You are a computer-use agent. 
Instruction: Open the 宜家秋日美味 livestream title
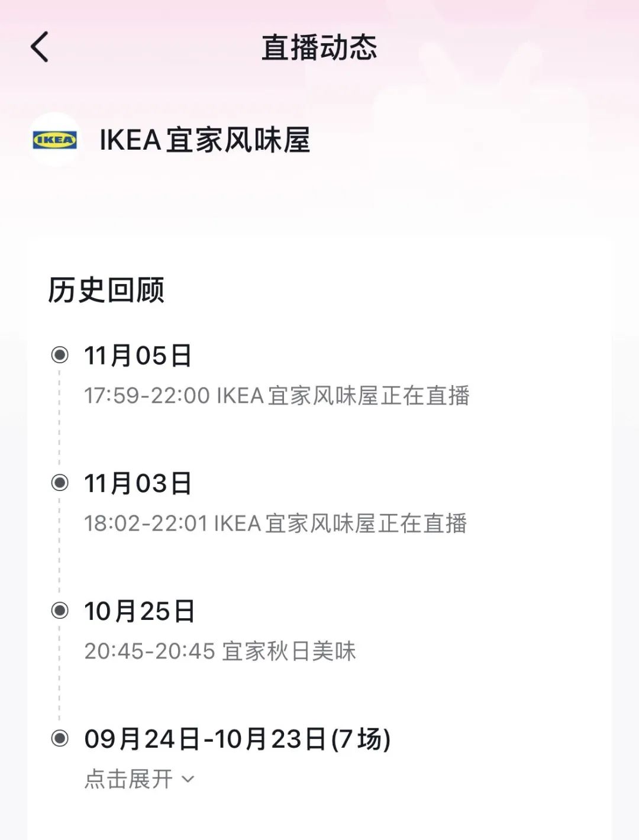point(289,651)
